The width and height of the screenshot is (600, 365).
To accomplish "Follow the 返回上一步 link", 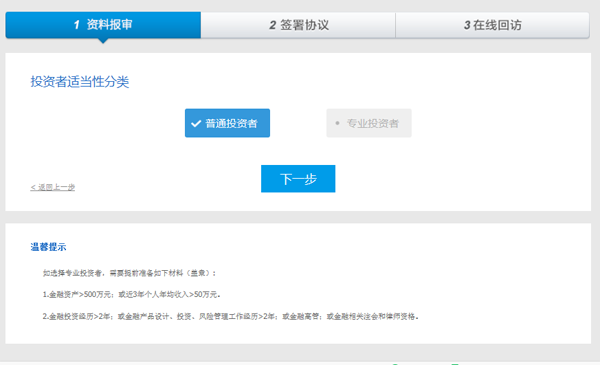I will coord(53,187).
